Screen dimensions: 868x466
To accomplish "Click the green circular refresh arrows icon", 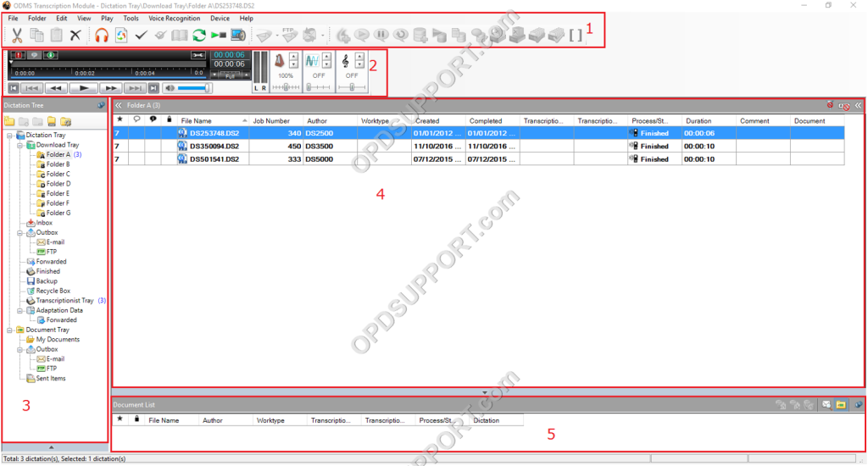I will click(198, 36).
